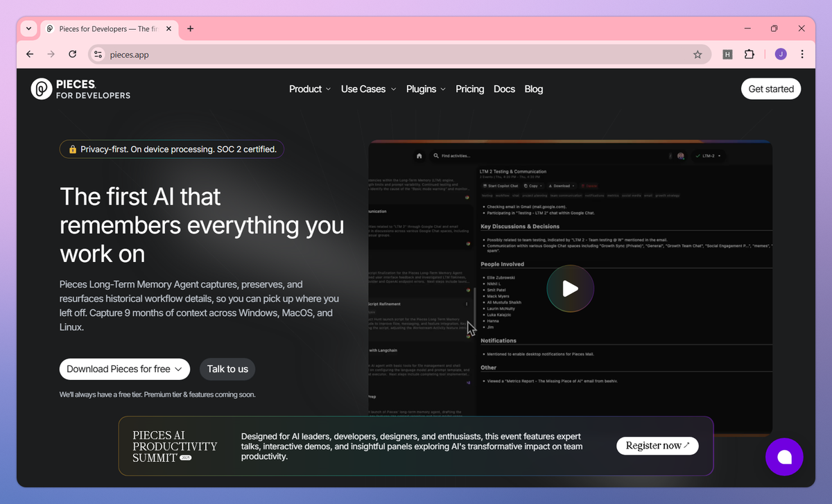Go to the Pricing page
The height and width of the screenshot is (504, 832).
click(x=470, y=89)
